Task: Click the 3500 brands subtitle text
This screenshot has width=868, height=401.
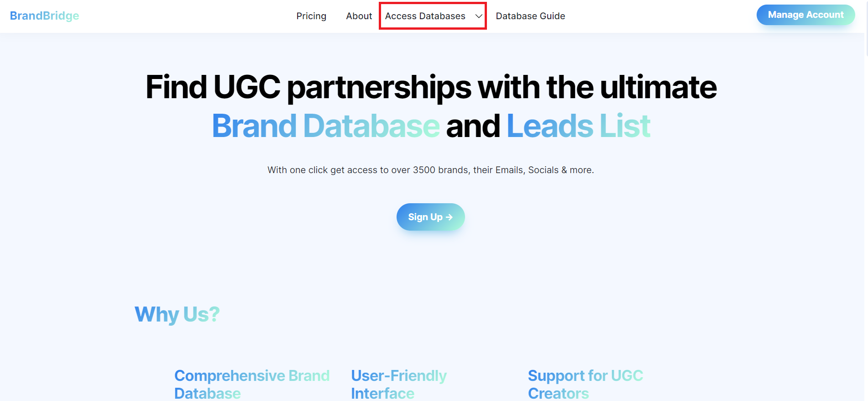Action: 430,170
